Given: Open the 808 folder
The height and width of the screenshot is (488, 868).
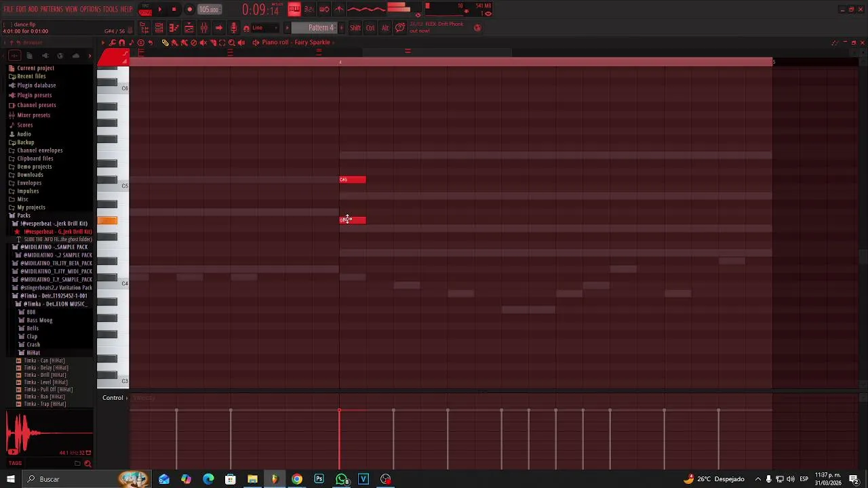Looking at the screenshot, I should [x=31, y=312].
